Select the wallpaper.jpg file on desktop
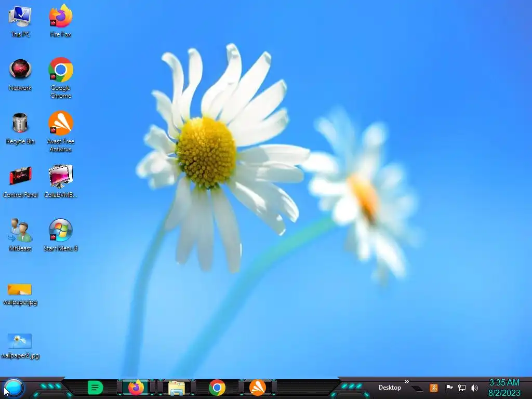 (20, 294)
